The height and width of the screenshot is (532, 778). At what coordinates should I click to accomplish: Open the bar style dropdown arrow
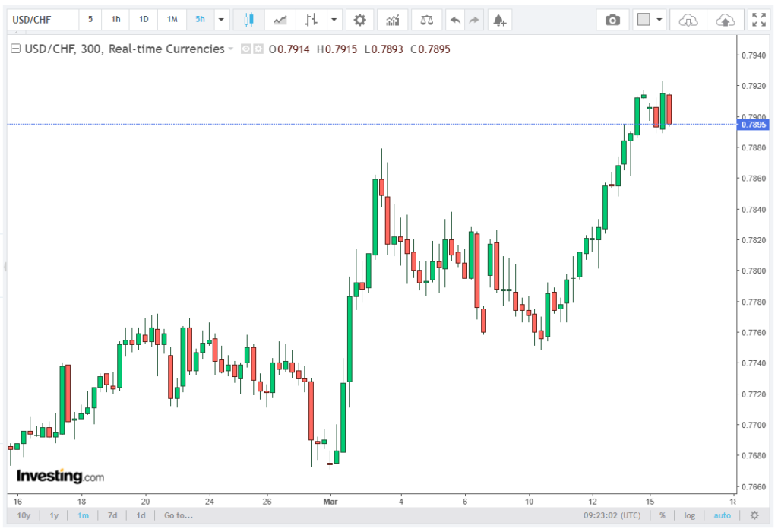coord(334,20)
